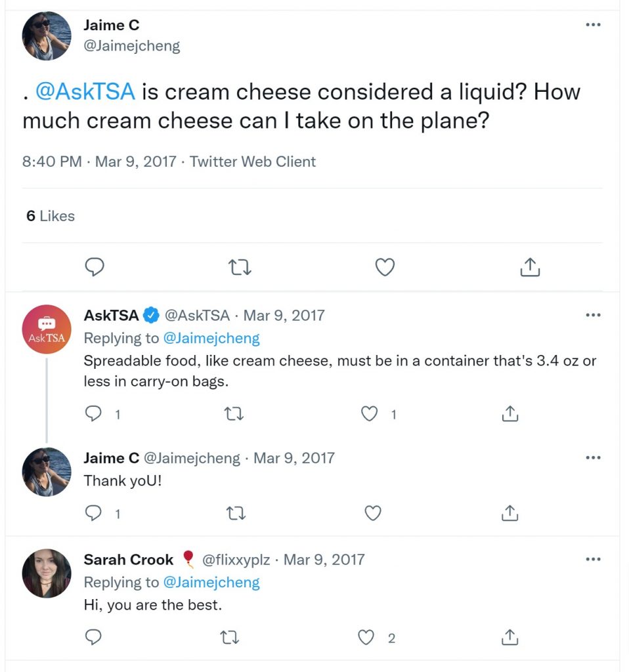Open AskTSA profile avatar
629x672 pixels.
pos(47,329)
